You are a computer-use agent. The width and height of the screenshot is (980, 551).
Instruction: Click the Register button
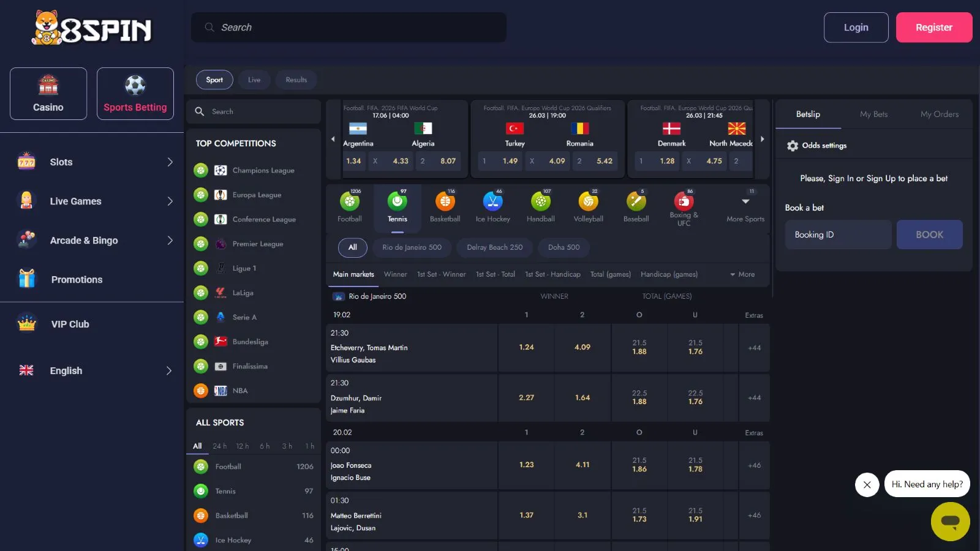pyautogui.click(x=933, y=28)
